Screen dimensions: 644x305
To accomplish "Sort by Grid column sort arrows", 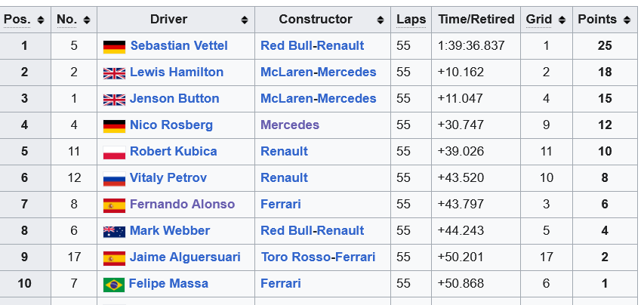I will (562, 20).
